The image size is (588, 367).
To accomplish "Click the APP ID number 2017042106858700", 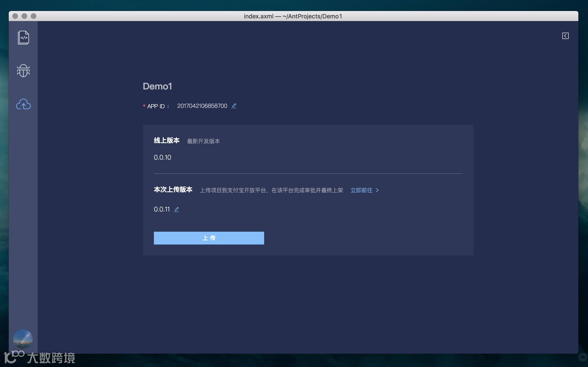I will [x=202, y=106].
